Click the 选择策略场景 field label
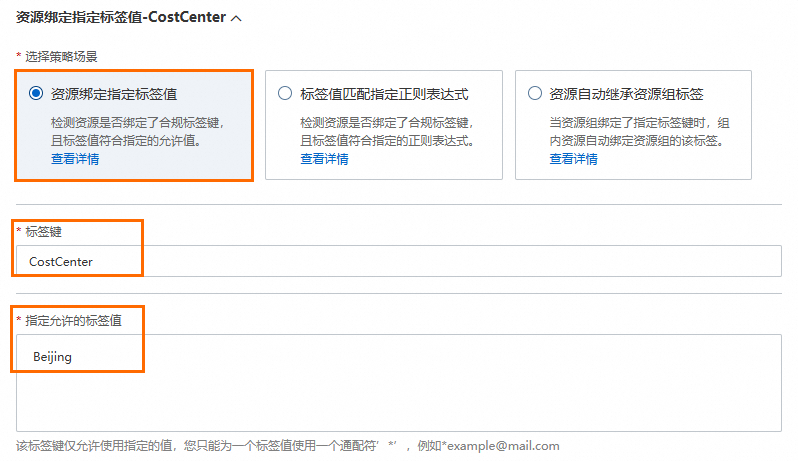The width and height of the screenshot is (798, 461). click(x=61, y=56)
